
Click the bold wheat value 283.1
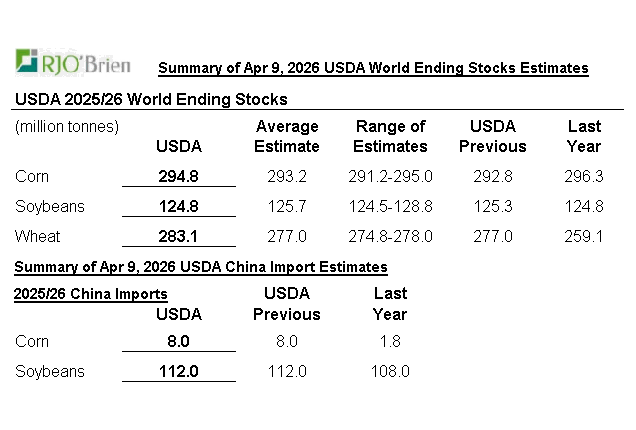tap(179, 237)
